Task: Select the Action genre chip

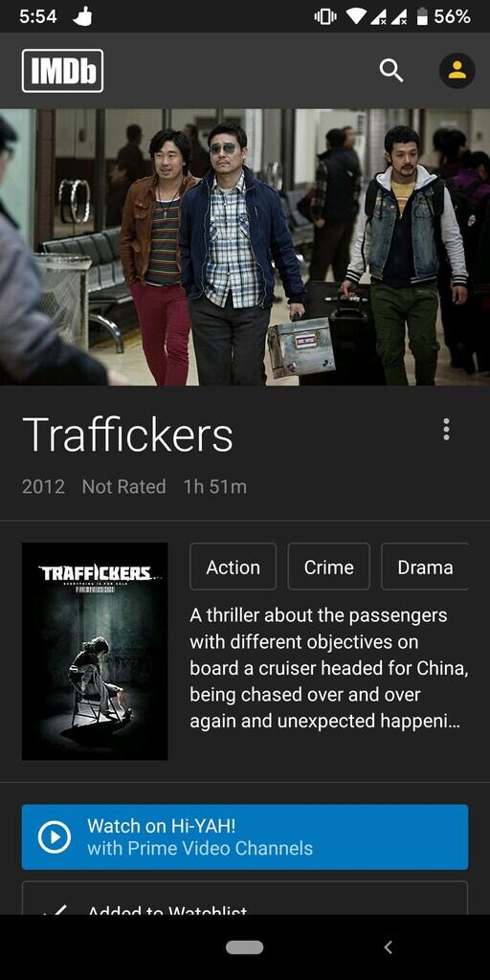Action: point(234,567)
